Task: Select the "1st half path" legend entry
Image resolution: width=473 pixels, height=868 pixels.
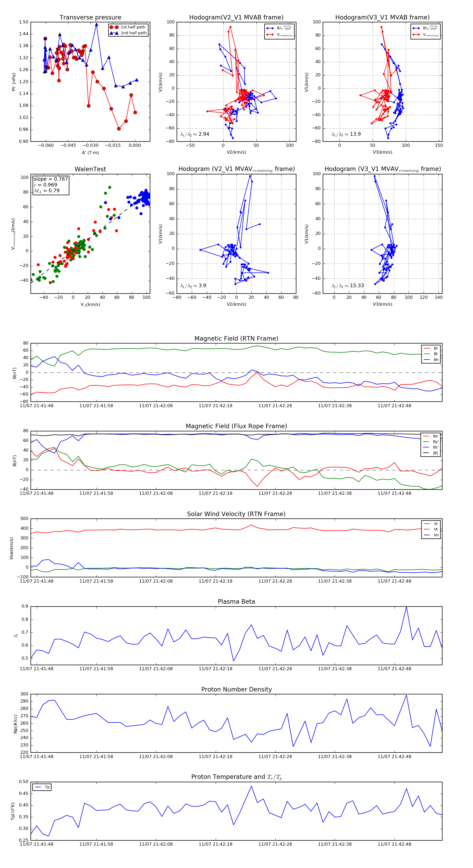Action: click(128, 27)
